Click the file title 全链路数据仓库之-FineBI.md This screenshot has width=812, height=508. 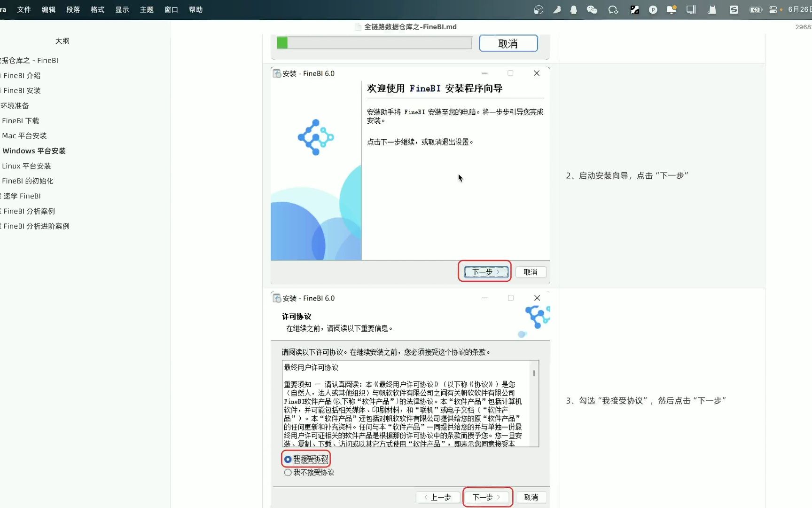pos(410,27)
